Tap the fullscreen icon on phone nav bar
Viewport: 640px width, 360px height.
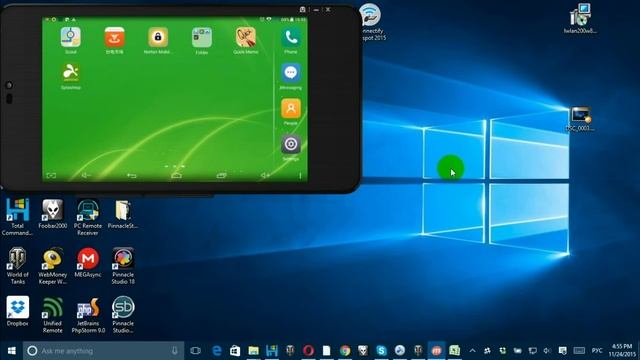pyautogui.click(x=51, y=176)
